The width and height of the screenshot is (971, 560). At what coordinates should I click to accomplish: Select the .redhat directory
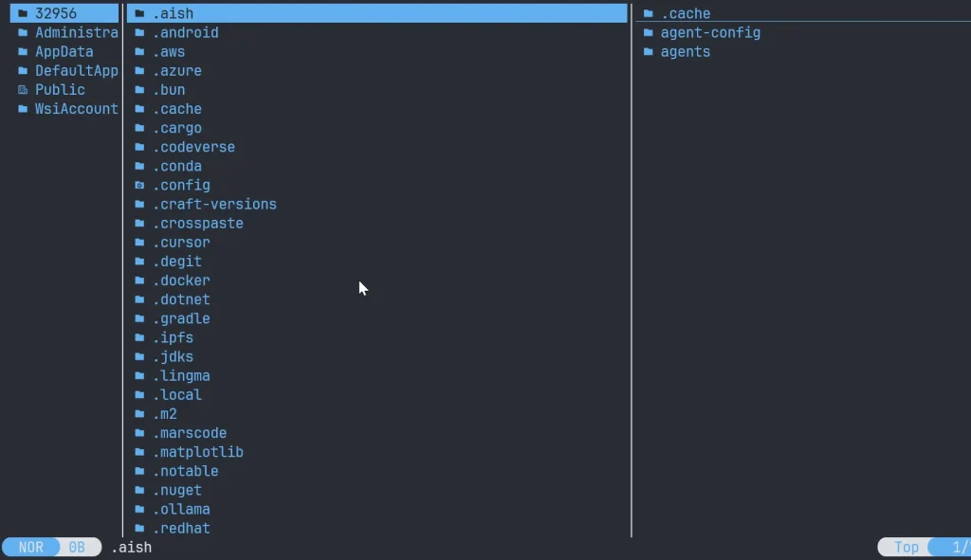pyautogui.click(x=181, y=528)
